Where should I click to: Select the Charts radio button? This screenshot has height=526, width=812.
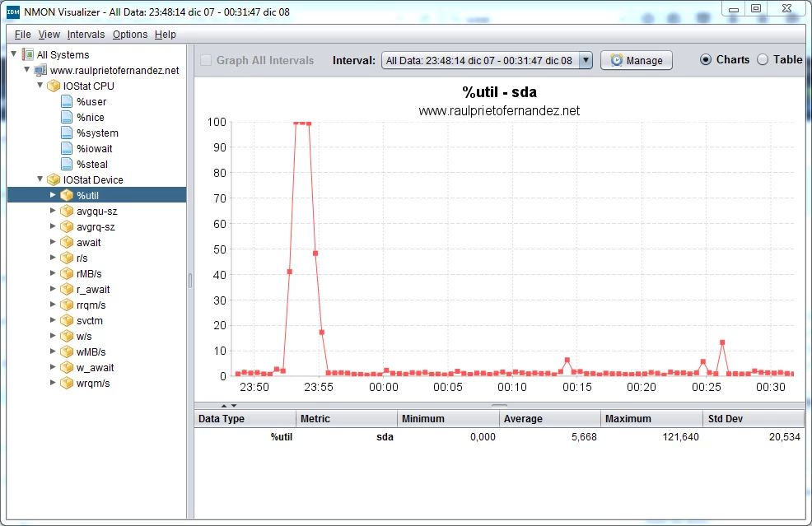click(706, 59)
